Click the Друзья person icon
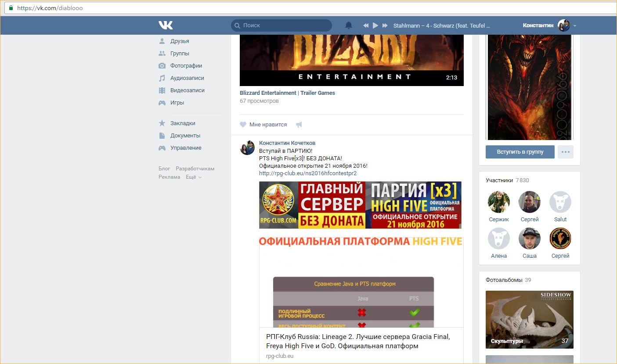The image size is (617, 364). coord(162,41)
